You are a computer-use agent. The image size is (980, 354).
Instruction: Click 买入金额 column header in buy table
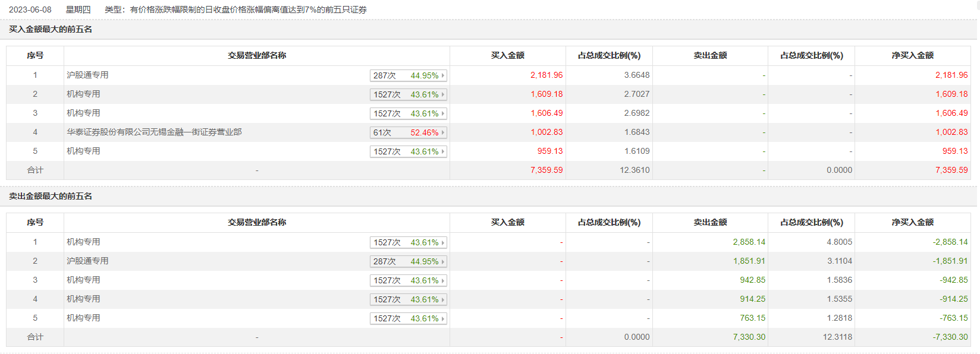(x=507, y=55)
